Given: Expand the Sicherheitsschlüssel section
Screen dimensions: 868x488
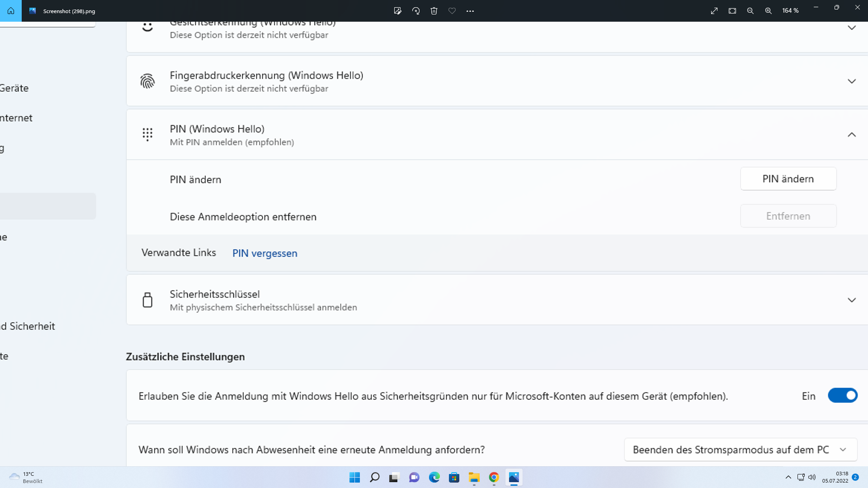Looking at the screenshot, I should (851, 300).
